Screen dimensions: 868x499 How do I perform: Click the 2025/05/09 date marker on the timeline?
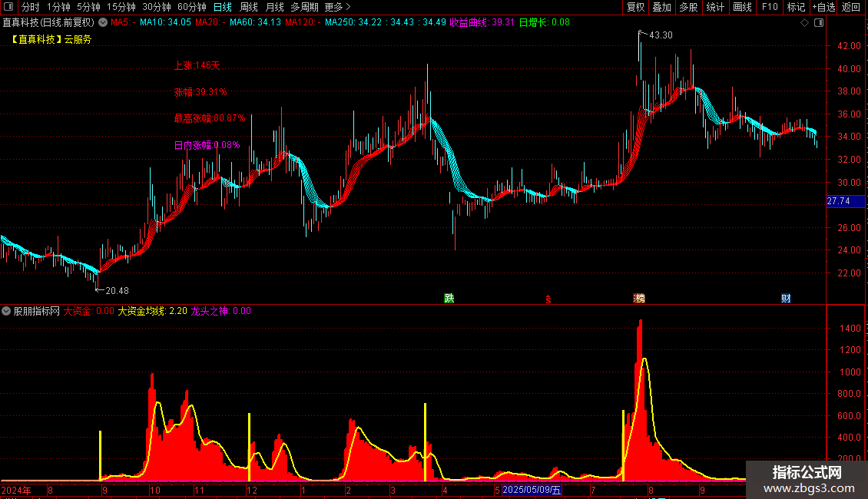(x=532, y=490)
